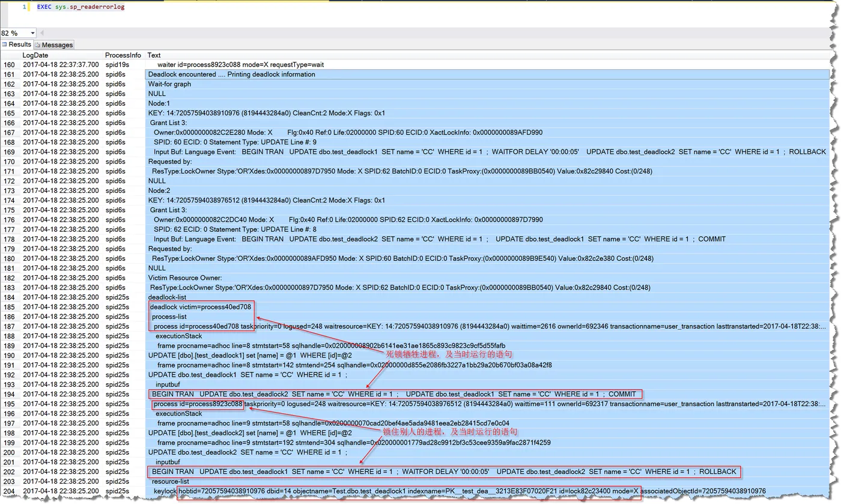
Task: Select row header number 160
Action: [10, 65]
